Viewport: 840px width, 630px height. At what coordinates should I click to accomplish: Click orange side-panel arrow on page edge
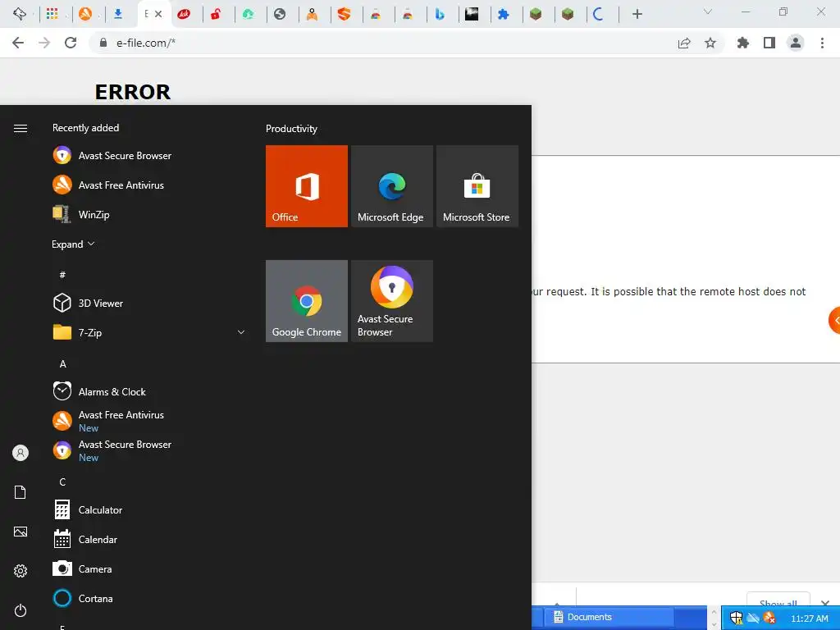pos(834,321)
